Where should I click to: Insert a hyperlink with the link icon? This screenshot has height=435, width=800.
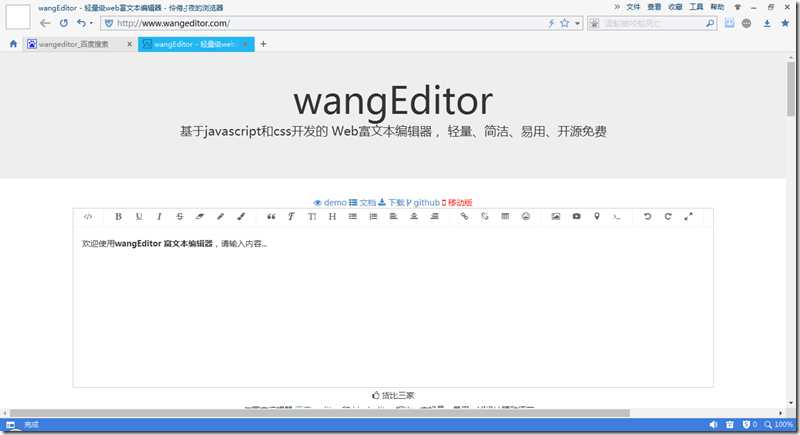click(464, 217)
